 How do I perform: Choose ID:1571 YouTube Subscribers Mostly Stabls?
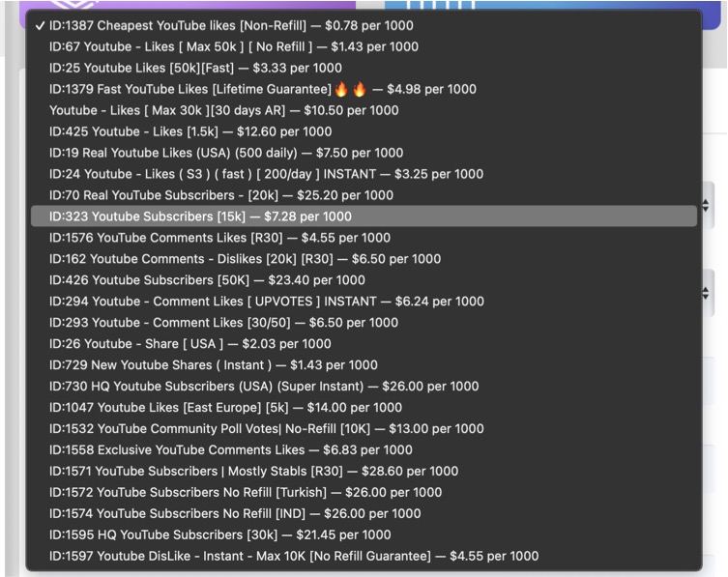point(364,471)
